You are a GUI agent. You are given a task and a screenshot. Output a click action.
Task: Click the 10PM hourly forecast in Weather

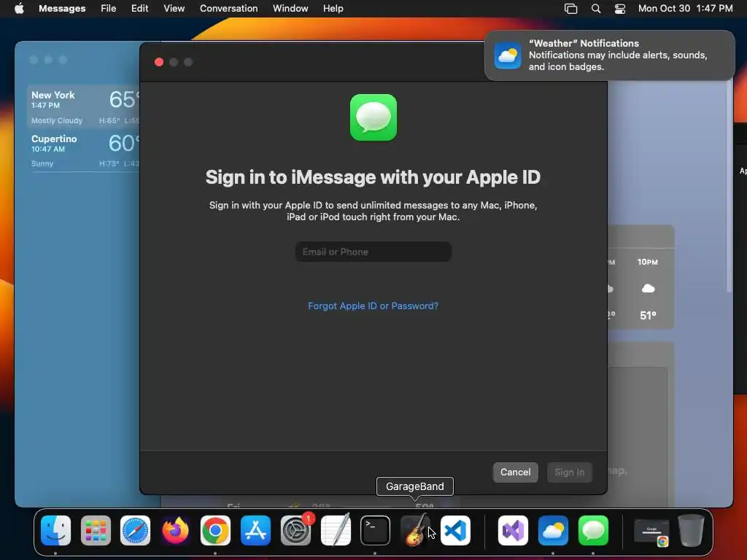[648, 288]
